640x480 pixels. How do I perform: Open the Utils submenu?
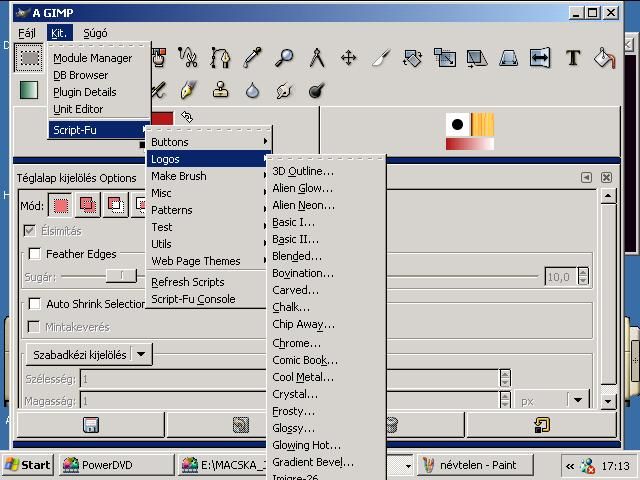pos(209,244)
